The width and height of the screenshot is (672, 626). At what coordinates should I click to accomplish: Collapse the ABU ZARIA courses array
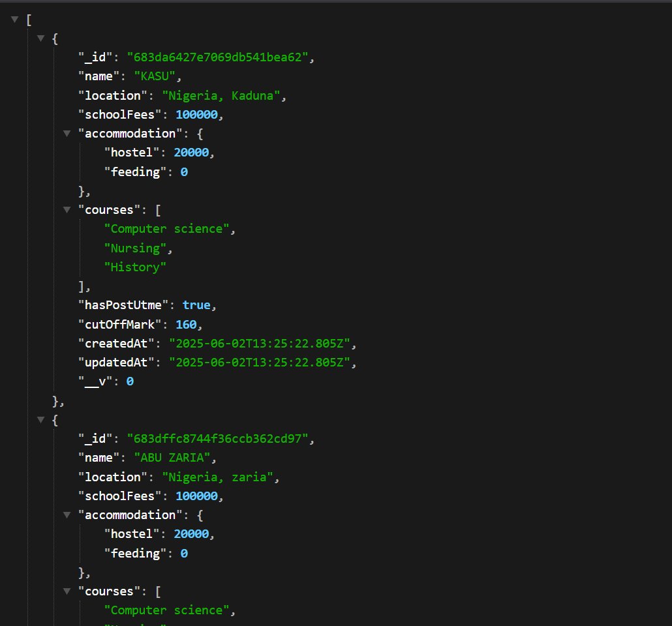[67, 591]
